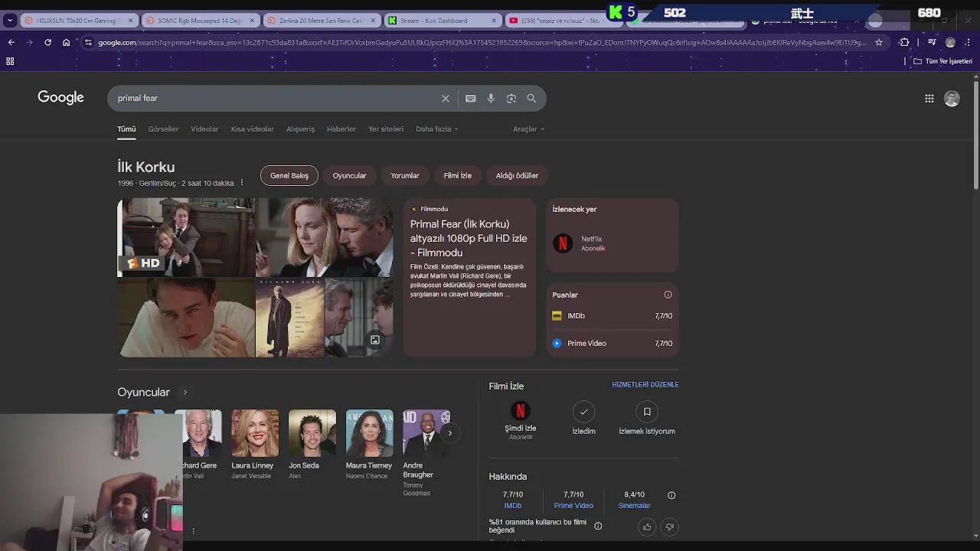Select the Yorumlar chip
This screenshot has height=551, width=980.
pos(405,175)
